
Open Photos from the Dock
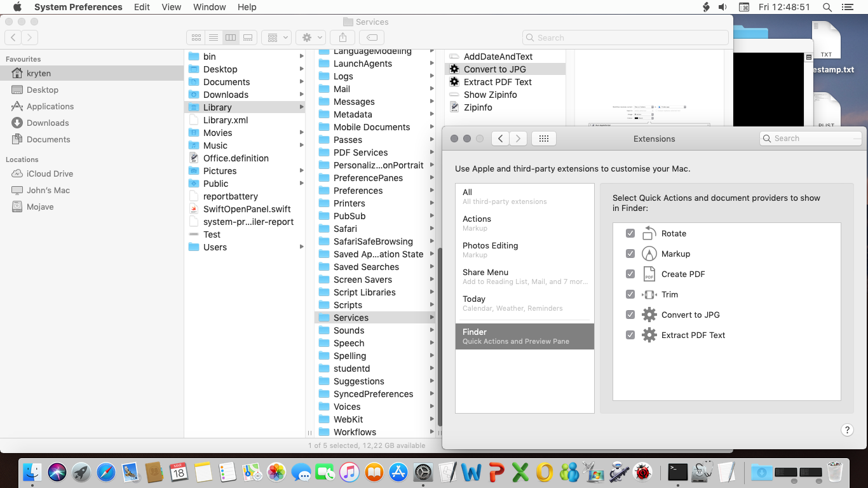click(x=276, y=472)
